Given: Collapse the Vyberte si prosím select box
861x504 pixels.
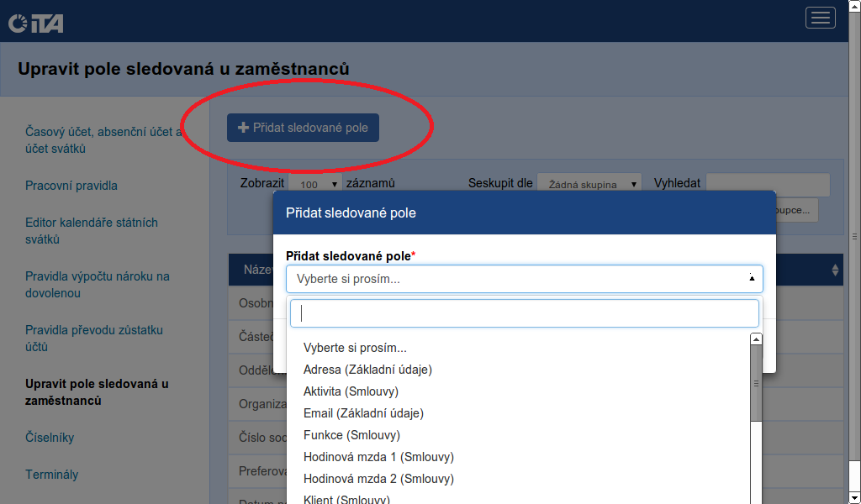Looking at the screenshot, I should tap(524, 279).
